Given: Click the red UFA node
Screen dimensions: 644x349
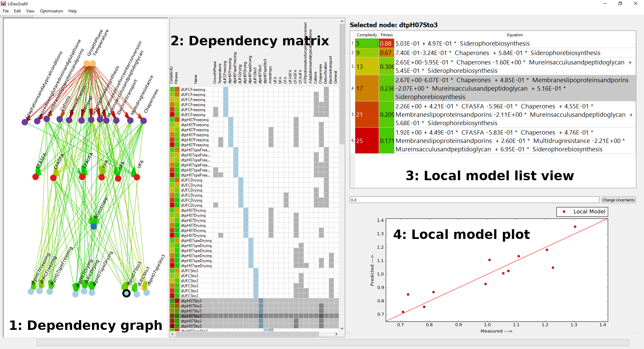Looking at the screenshot, I should pyautogui.click(x=137, y=177).
